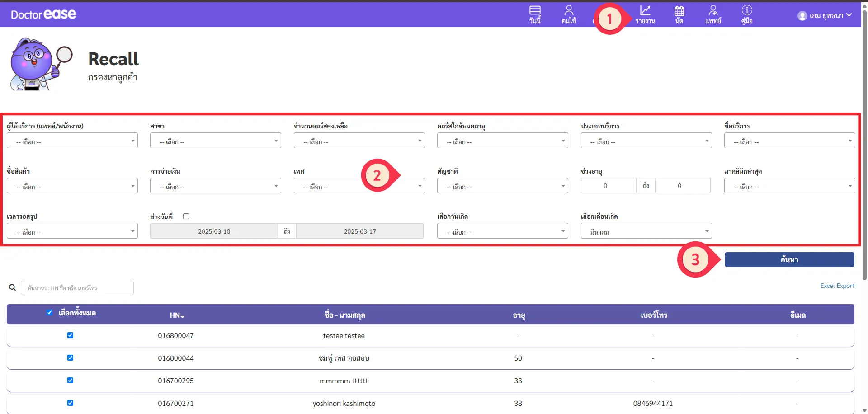Open the คนไข้ (Patient) icon
The width and height of the screenshot is (868, 414).
point(569,14)
